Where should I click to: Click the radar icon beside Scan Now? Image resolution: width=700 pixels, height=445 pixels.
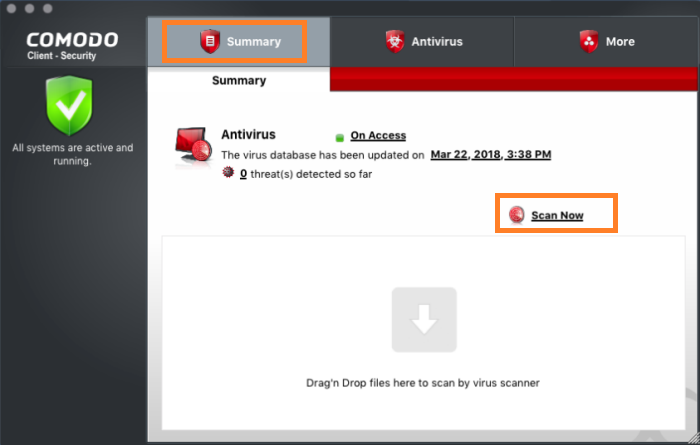click(x=517, y=215)
